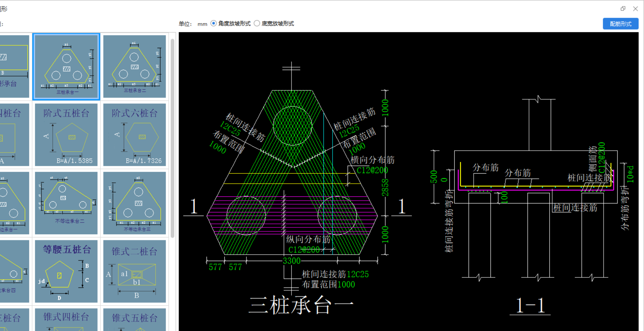Image resolution: width=644 pixels, height=331 pixels.
Task: Open the 锥式五桩台 thumbnail
Action: [x=135, y=320]
